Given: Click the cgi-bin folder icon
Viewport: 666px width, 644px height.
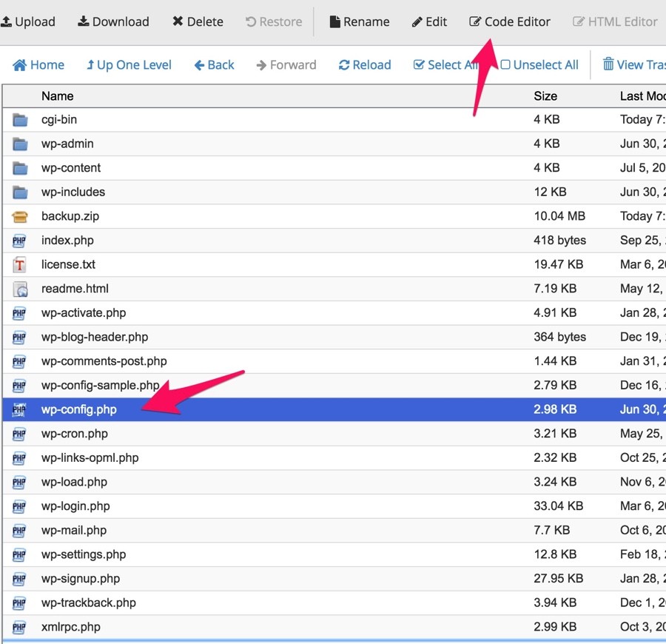Looking at the screenshot, I should [20, 120].
